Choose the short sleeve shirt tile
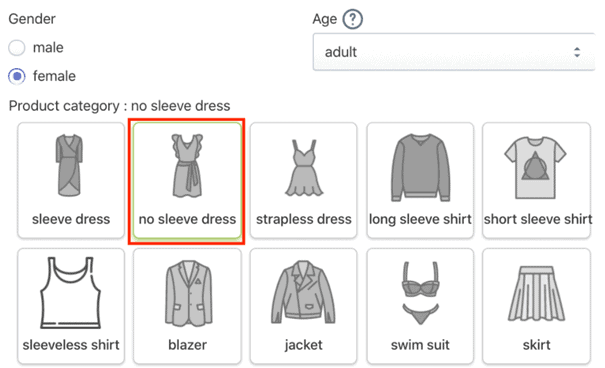Screen dimensions: 605x368 coord(536,181)
